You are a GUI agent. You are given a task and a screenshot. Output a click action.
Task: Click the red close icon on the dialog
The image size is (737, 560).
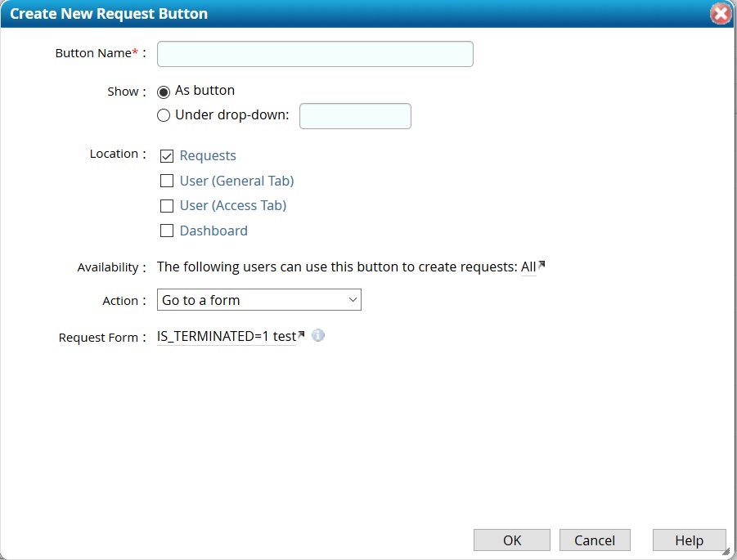click(719, 13)
